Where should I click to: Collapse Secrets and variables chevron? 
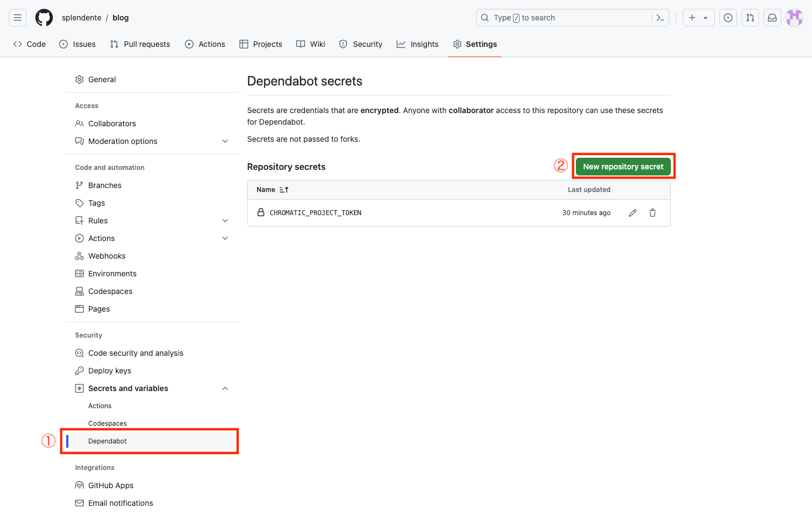tap(225, 388)
